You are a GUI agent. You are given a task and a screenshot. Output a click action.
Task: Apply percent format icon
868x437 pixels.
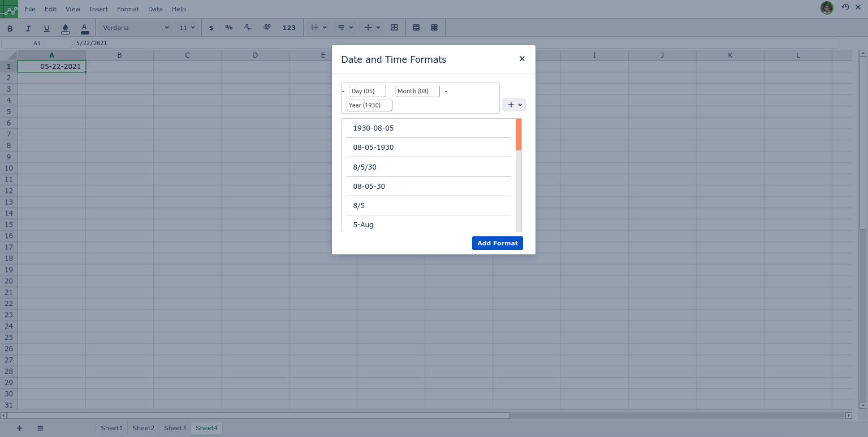click(228, 28)
